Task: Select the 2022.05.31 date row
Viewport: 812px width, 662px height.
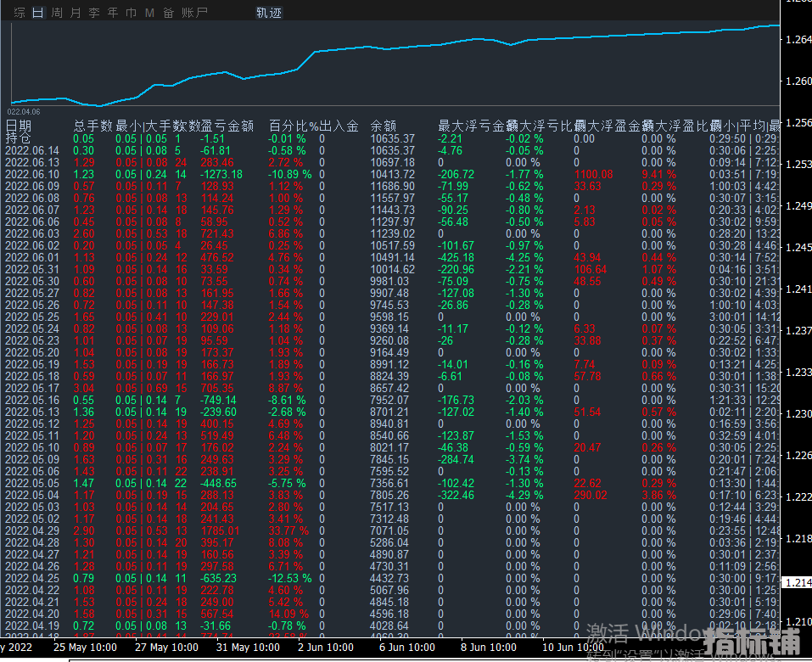Action: (x=32, y=269)
